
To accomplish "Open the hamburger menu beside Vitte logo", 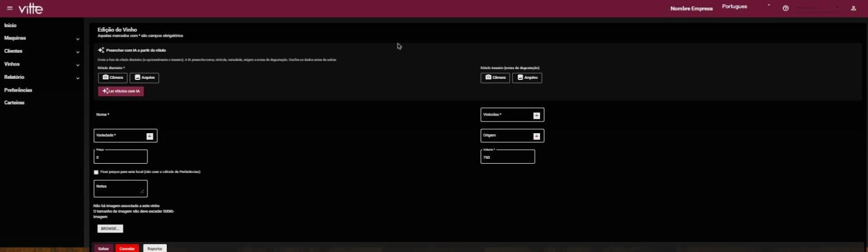I will (x=9, y=8).
